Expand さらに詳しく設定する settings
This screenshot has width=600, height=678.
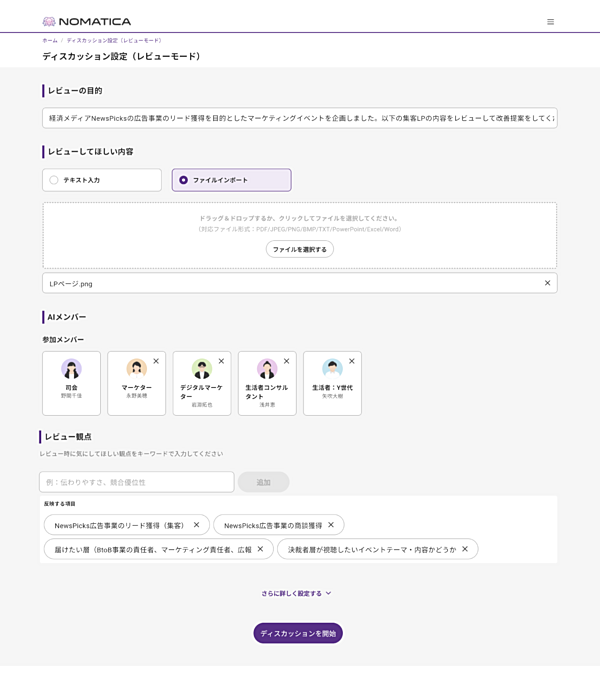[x=296, y=593]
